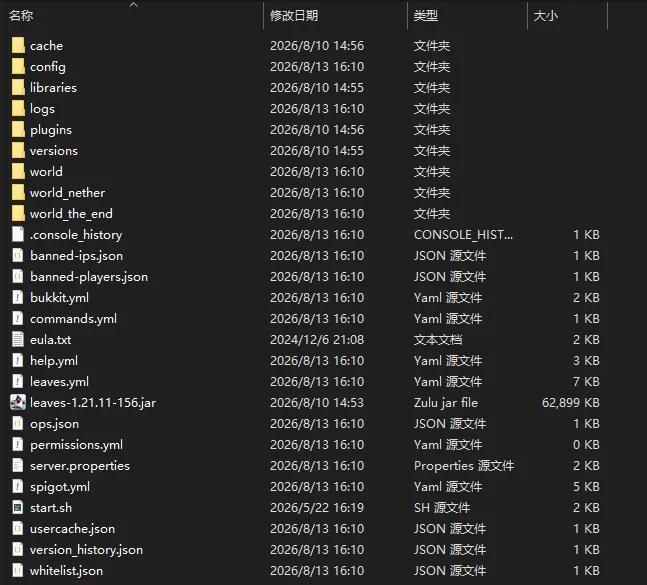
Task: Click the 0 KB size value
Action: pyautogui.click(x=586, y=445)
